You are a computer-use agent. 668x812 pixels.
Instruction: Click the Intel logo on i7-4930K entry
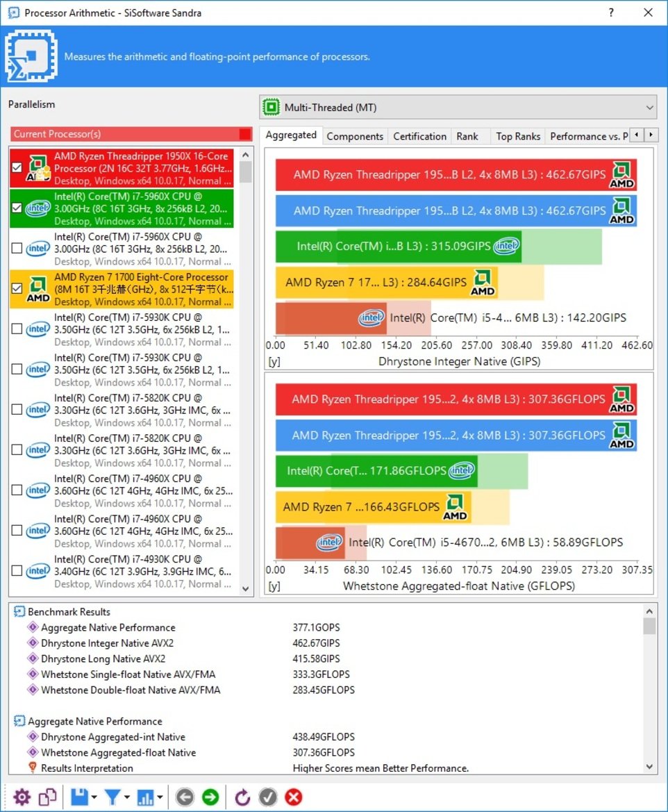[37, 571]
